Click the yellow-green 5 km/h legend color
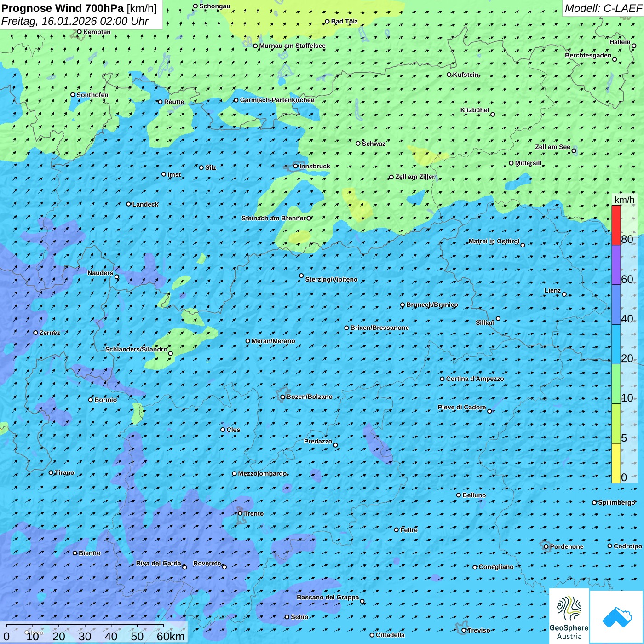The image size is (644, 644). point(616,424)
